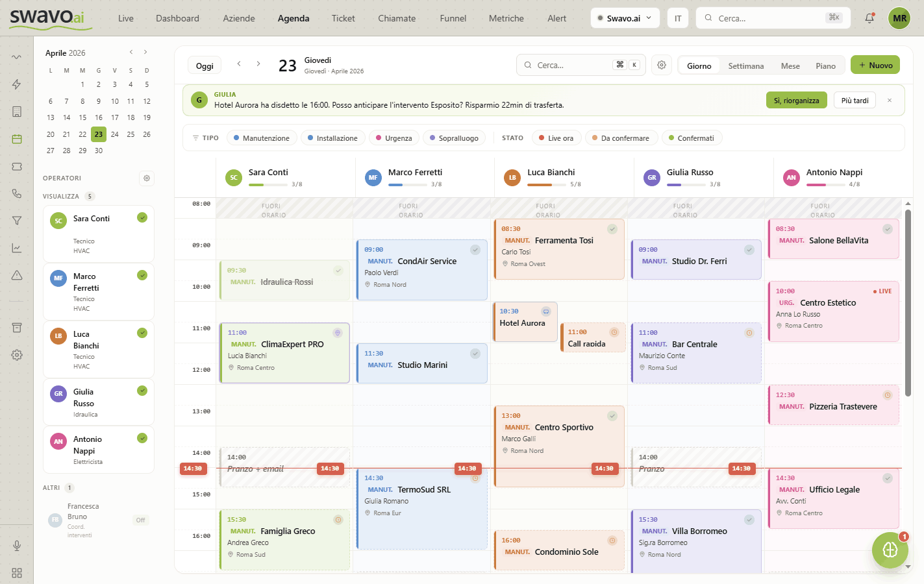Open the companies building icon in sidebar

(17, 112)
